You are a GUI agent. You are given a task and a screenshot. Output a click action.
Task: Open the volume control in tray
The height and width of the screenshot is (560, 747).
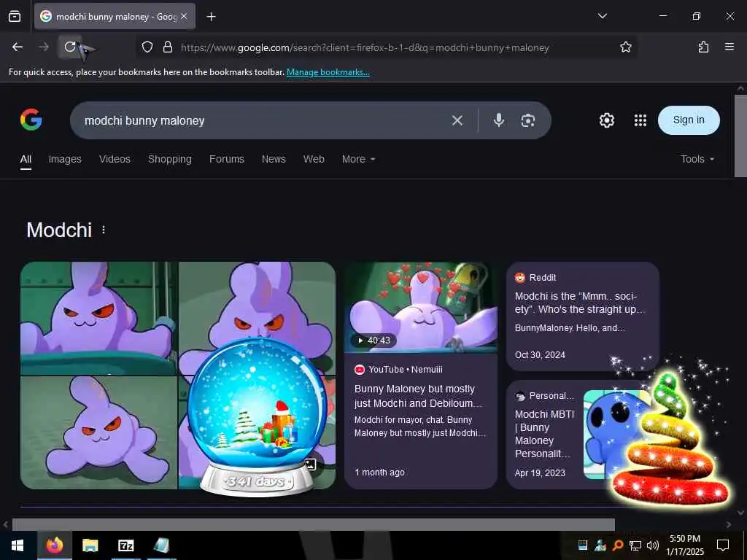(x=653, y=545)
